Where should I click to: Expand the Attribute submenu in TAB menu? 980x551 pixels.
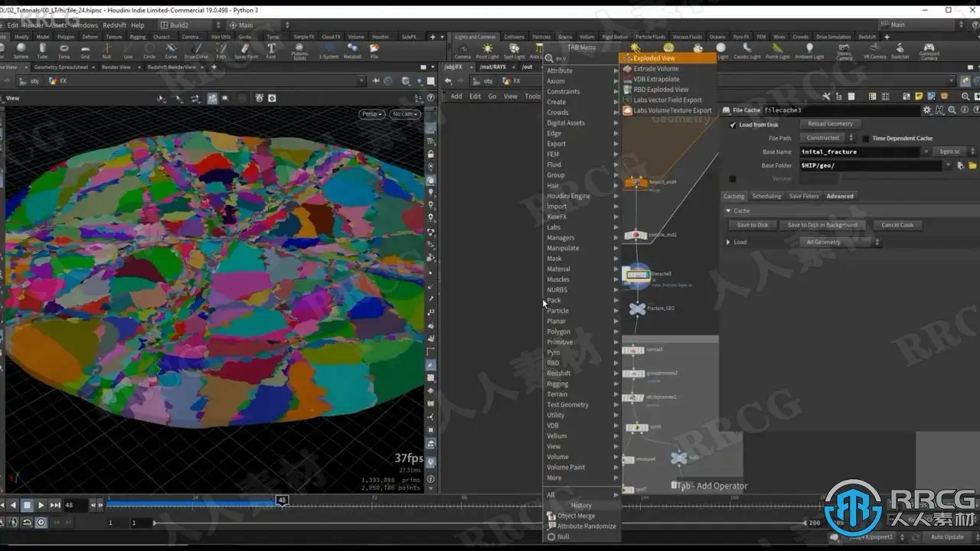(581, 70)
